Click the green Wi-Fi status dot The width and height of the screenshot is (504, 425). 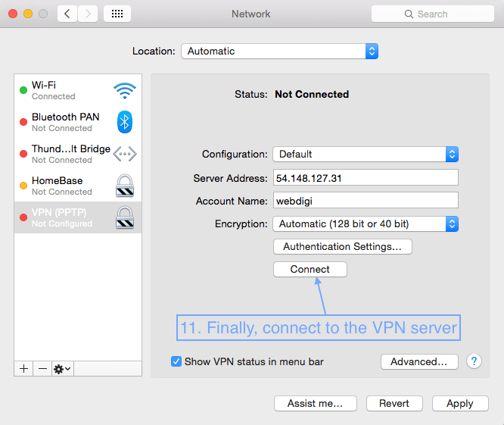[x=23, y=90]
